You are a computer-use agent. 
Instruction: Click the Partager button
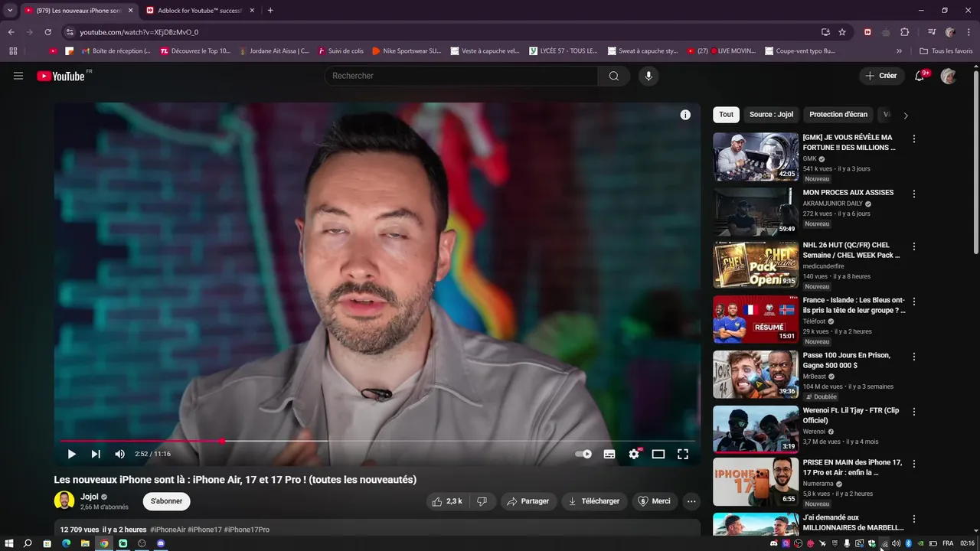click(528, 501)
